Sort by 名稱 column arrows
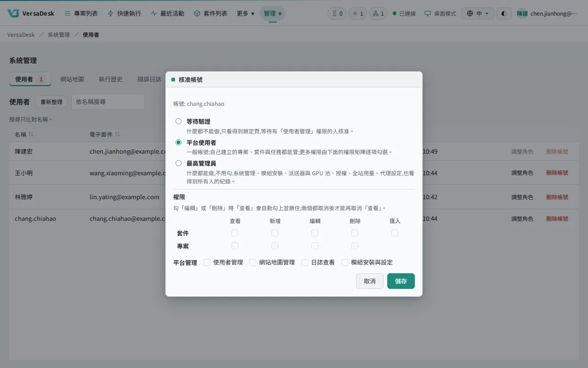The image size is (588, 368). point(31,134)
